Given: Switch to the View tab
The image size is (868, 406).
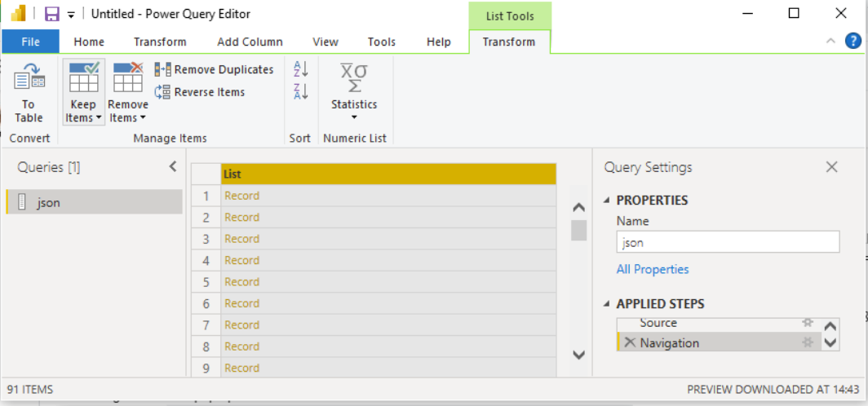Looking at the screenshot, I should pos(325,42).
